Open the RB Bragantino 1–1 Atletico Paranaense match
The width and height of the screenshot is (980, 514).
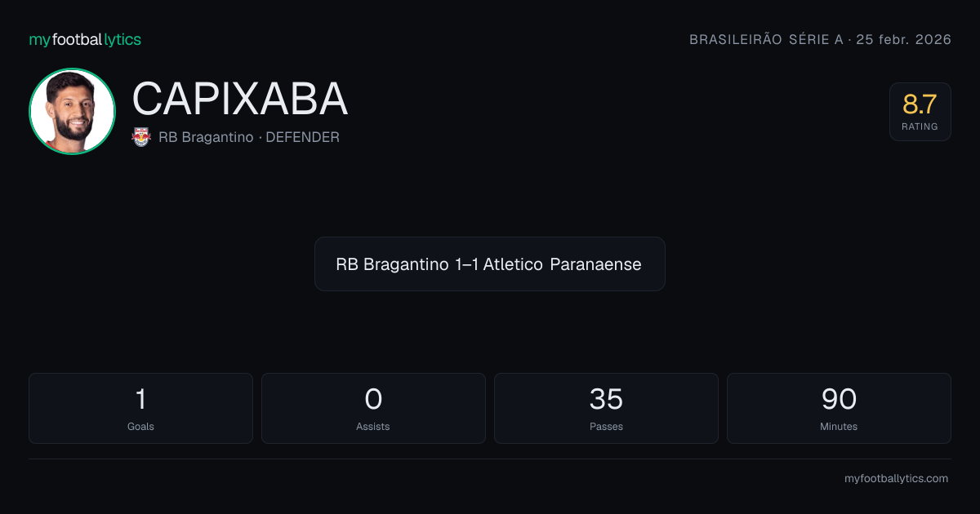coord(489,264)
